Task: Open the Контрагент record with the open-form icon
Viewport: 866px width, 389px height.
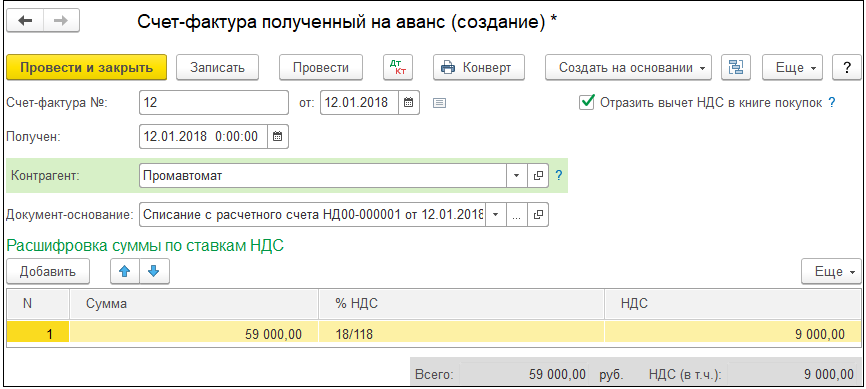Action: pyautogui.click(x=538, y=176)
